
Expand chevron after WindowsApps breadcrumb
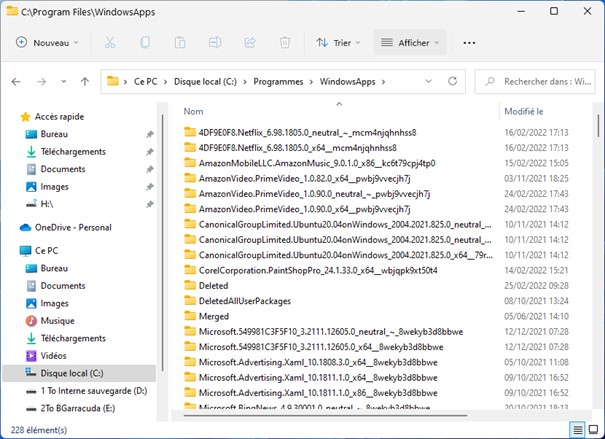383,82
